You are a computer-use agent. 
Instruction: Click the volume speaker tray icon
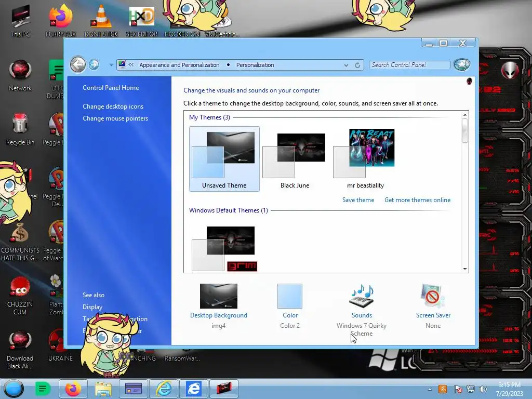click(x=483, y=389)
